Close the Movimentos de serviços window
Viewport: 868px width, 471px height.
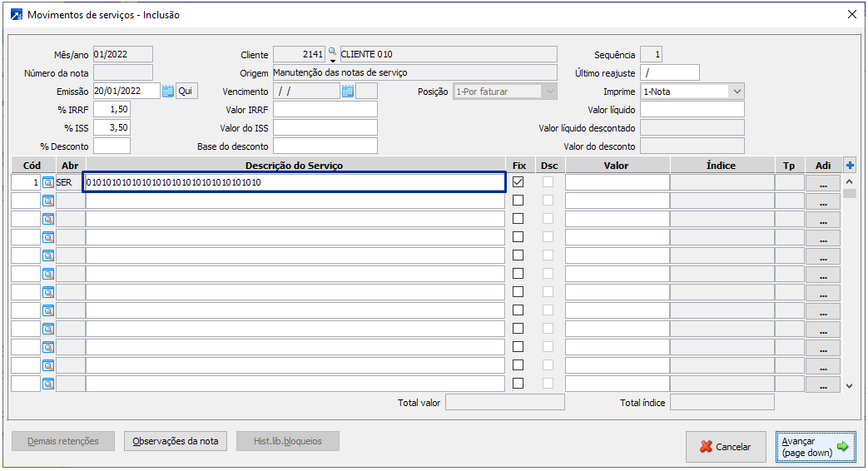[x=852, y=14]
